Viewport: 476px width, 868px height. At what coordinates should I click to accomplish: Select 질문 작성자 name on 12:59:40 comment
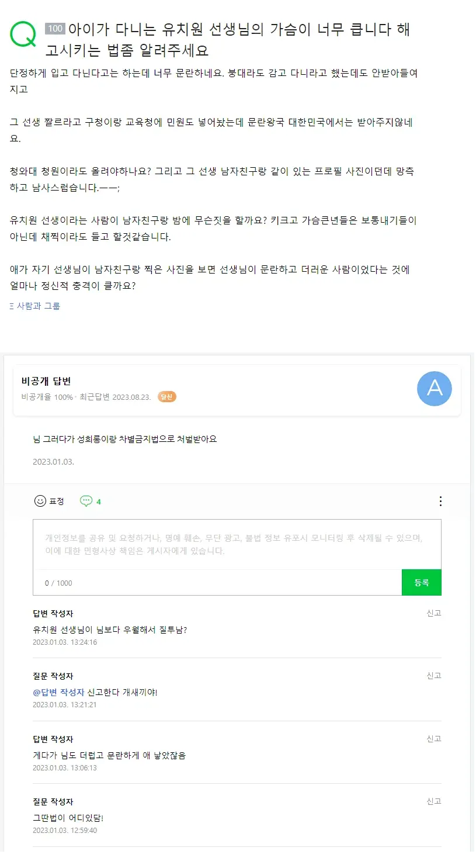53,801
